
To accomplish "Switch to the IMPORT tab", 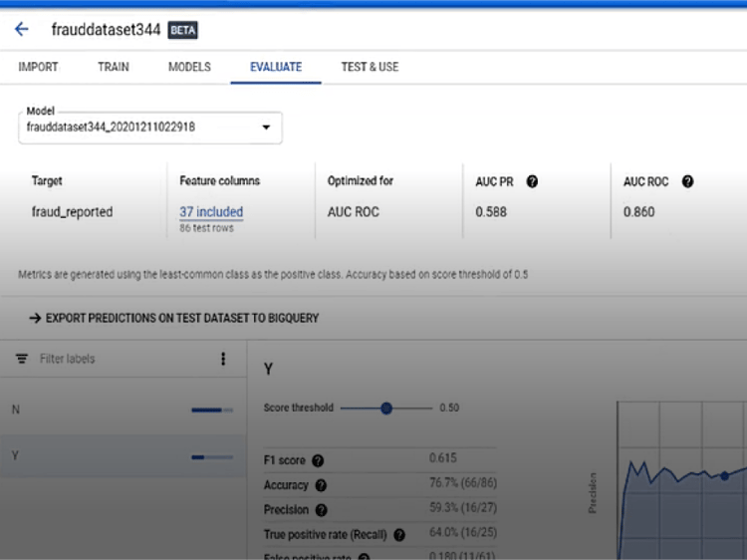I will [x=38, y=67].
